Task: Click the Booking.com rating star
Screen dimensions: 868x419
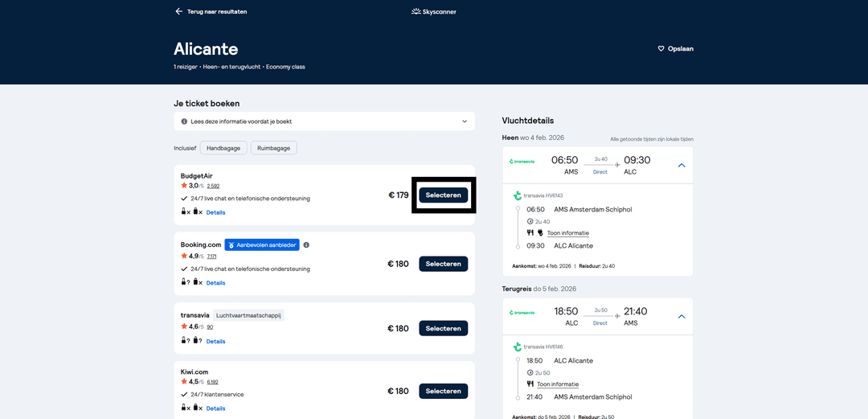Action: [x=184, y=256]
